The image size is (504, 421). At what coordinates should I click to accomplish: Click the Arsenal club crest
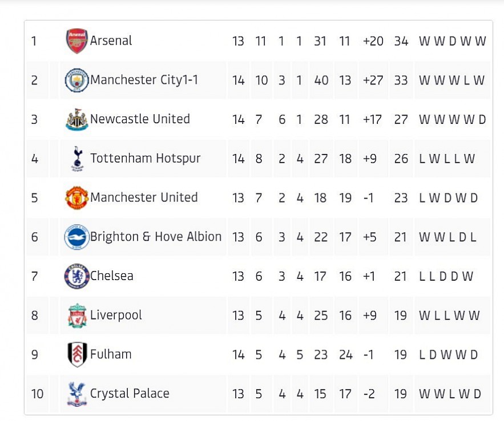[76, 41]
